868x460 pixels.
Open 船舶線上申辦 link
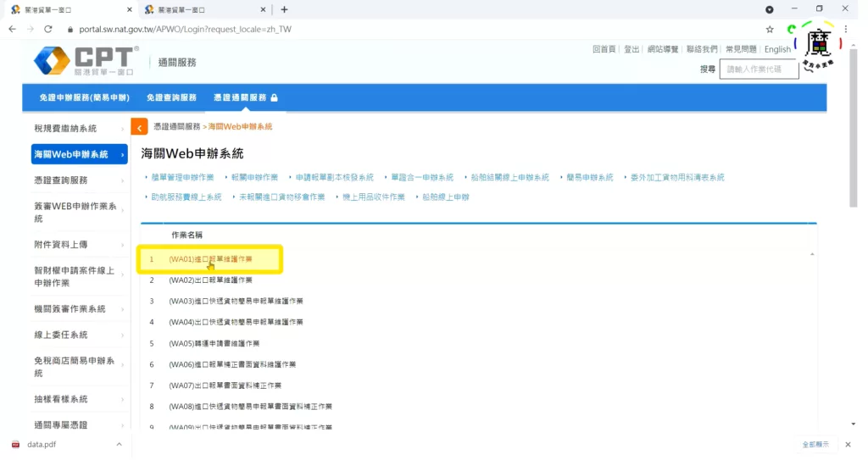click(x=446, y=197)
